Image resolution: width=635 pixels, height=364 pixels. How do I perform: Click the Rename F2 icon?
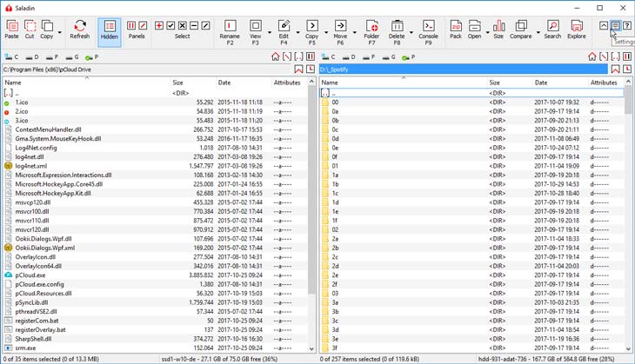tap(230, 30)
